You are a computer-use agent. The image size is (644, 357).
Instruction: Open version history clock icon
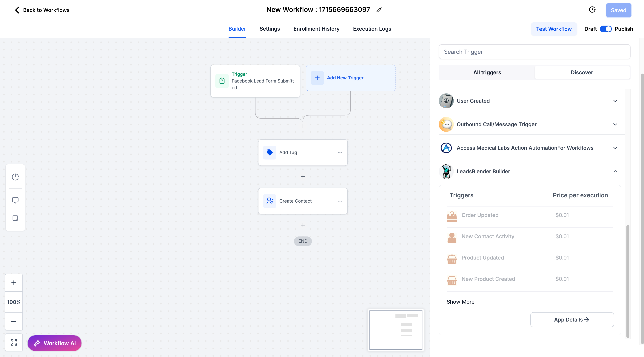point(592,10)
